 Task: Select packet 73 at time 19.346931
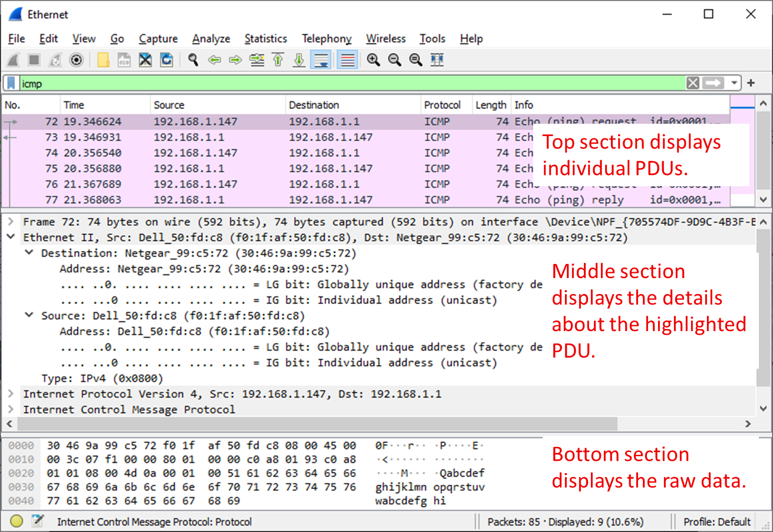pos(365,137)
